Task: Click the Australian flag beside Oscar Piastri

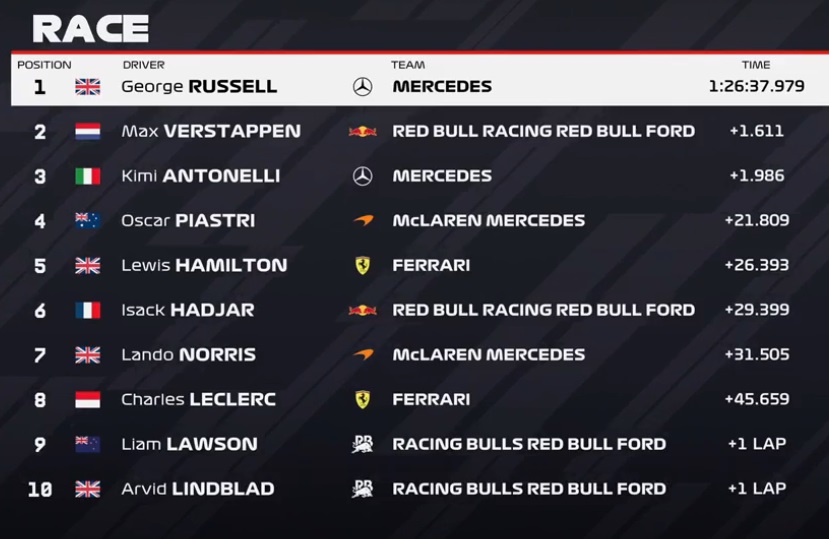Action: (88, 221)
